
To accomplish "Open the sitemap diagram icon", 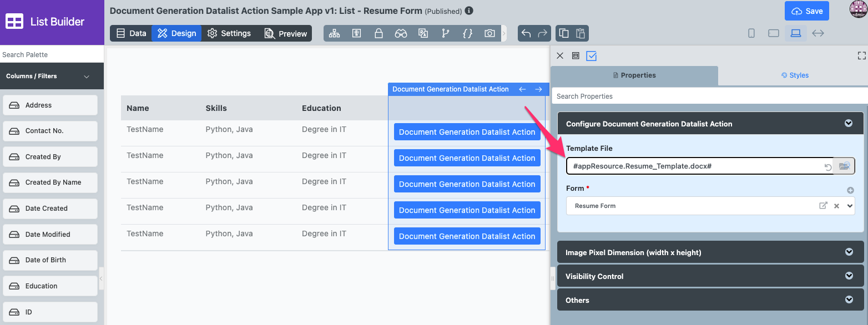I will click(x=334, y=33).
